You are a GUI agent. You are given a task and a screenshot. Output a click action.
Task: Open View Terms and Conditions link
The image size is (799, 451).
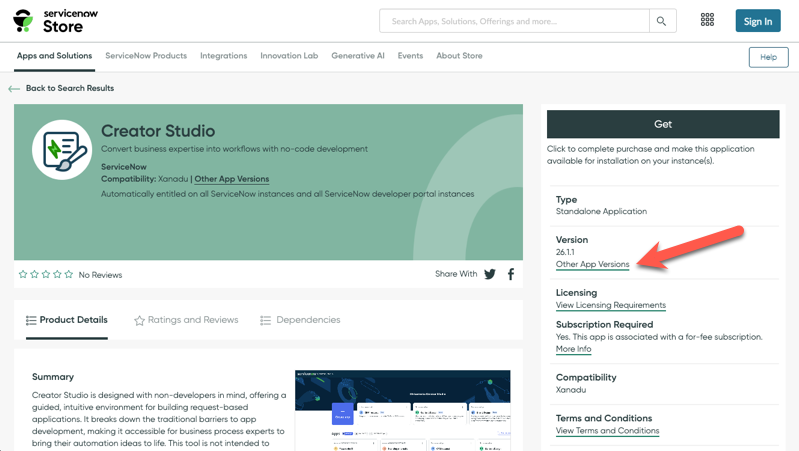click(607, 431)
